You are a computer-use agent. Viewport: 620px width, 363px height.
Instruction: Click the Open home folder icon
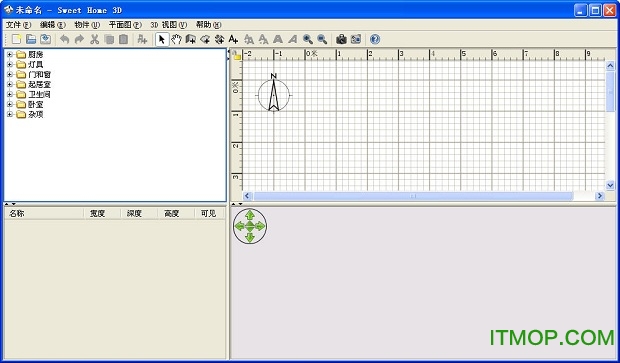pyautogui.click(x=31, y=39)
